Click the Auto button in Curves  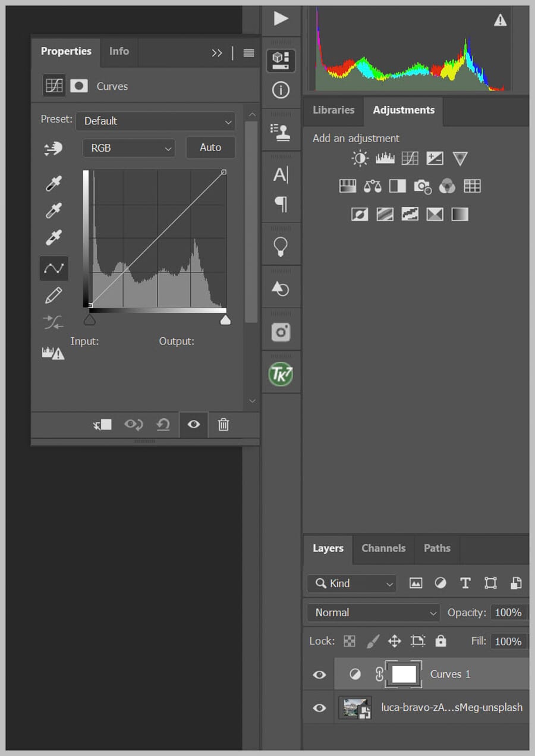pyautogui.click(x=210, y=148)
